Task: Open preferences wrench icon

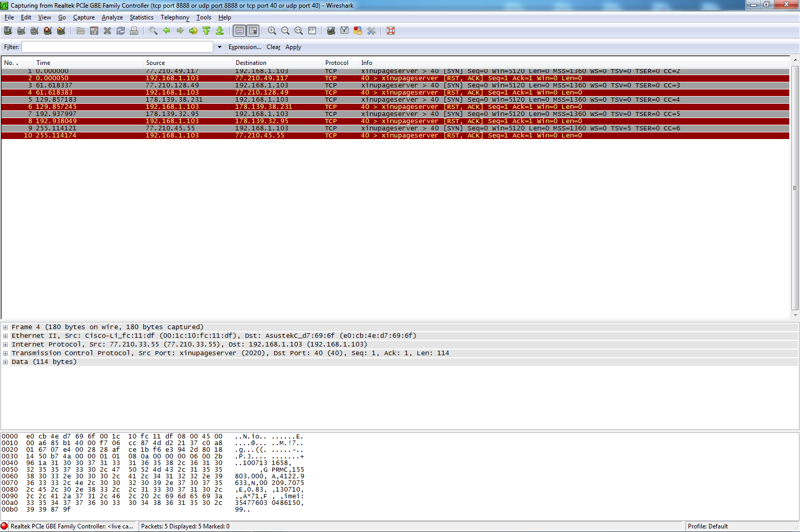Action: [371, 31]
